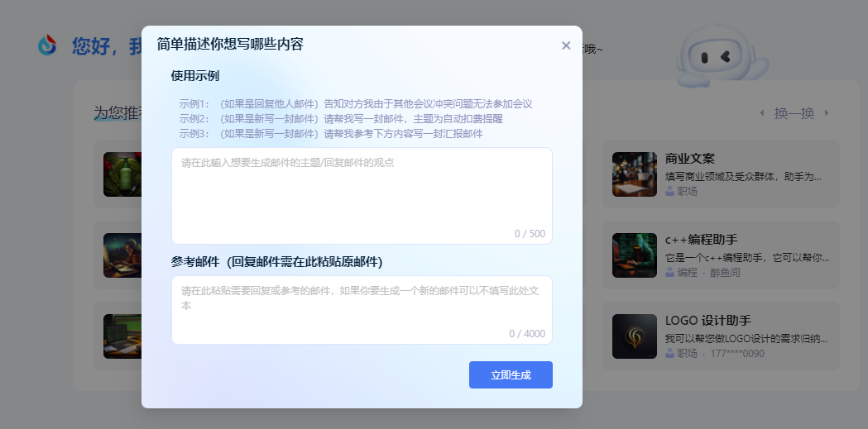Click the 0 / 4000 character counter
868x429 pixels.
point(527,333)
